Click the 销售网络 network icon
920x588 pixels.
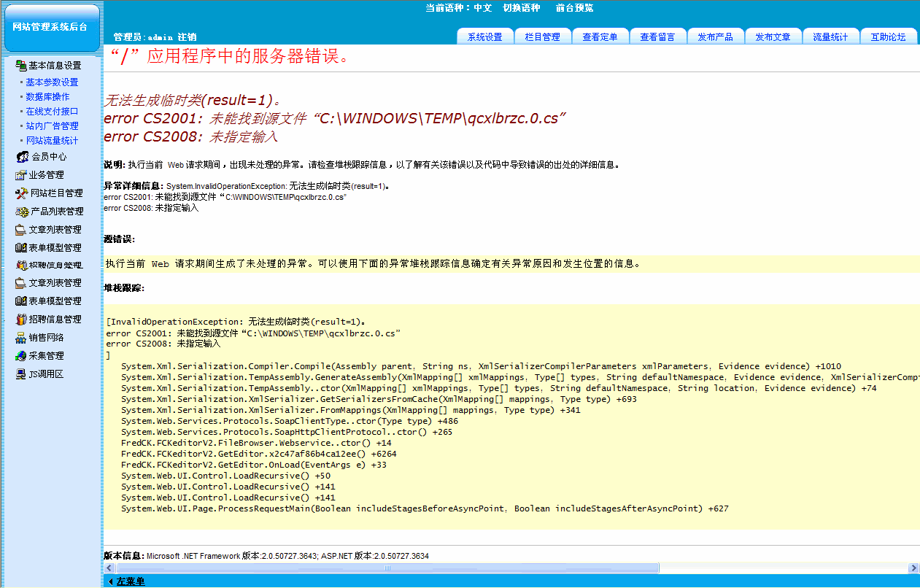20,338
